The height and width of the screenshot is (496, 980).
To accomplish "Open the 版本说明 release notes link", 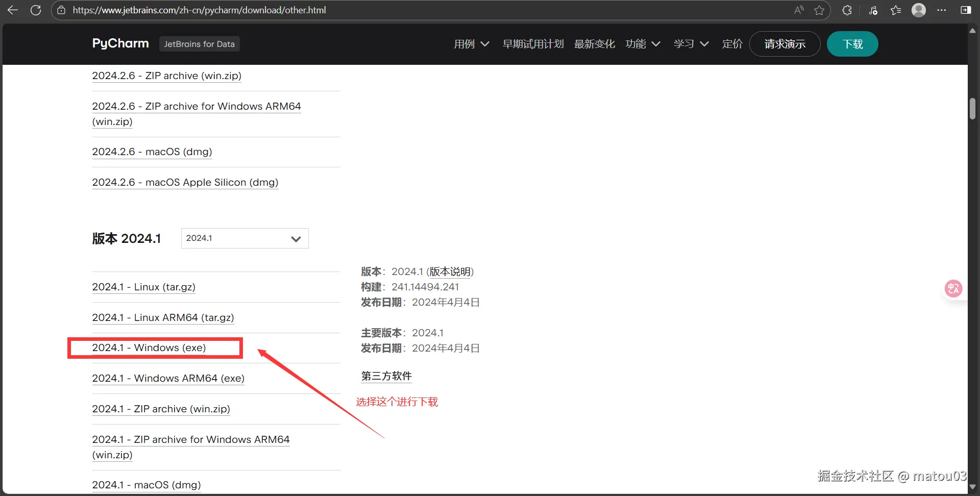I will point(450,272).
